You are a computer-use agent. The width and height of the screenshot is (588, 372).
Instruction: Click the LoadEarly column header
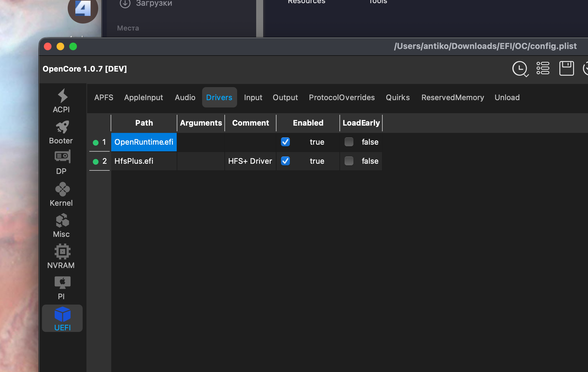point(361,123)
